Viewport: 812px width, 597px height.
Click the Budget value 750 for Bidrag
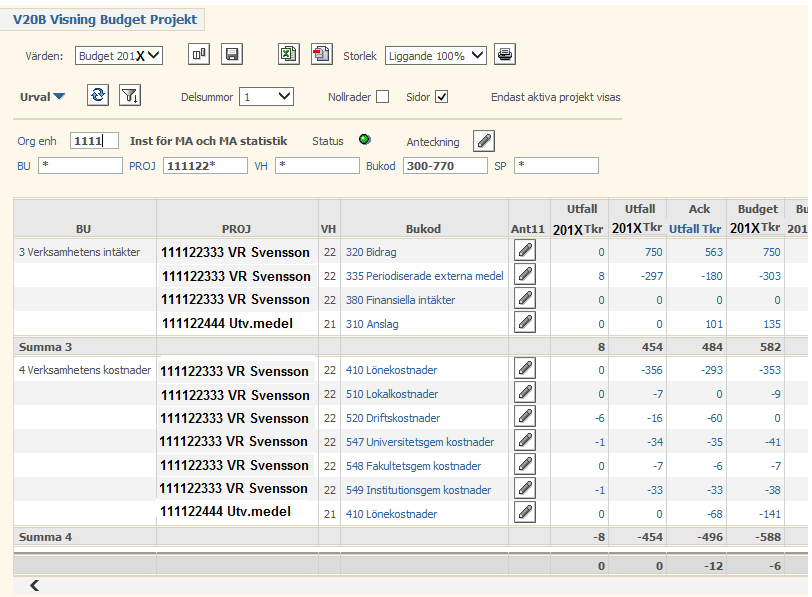(771, 252)
